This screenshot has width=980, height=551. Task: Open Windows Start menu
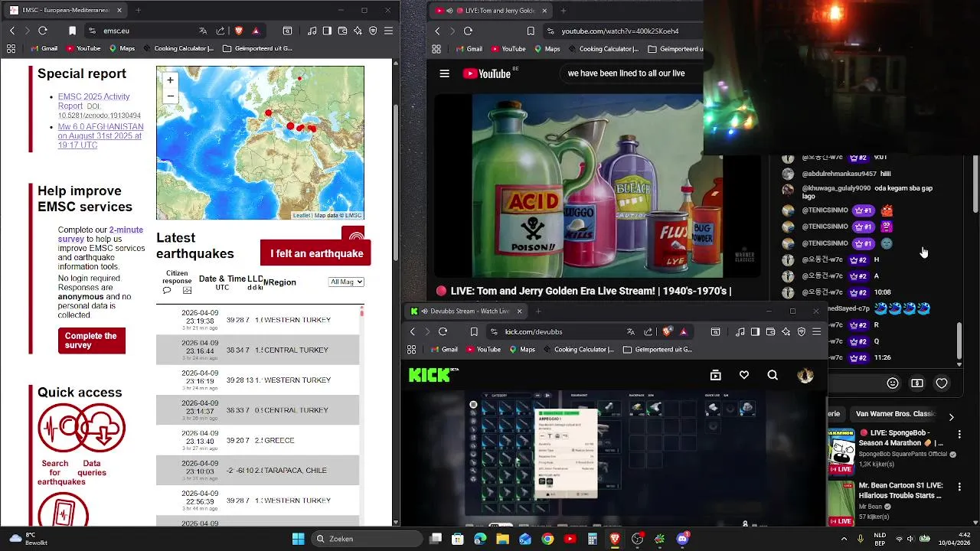coord(298,539)
